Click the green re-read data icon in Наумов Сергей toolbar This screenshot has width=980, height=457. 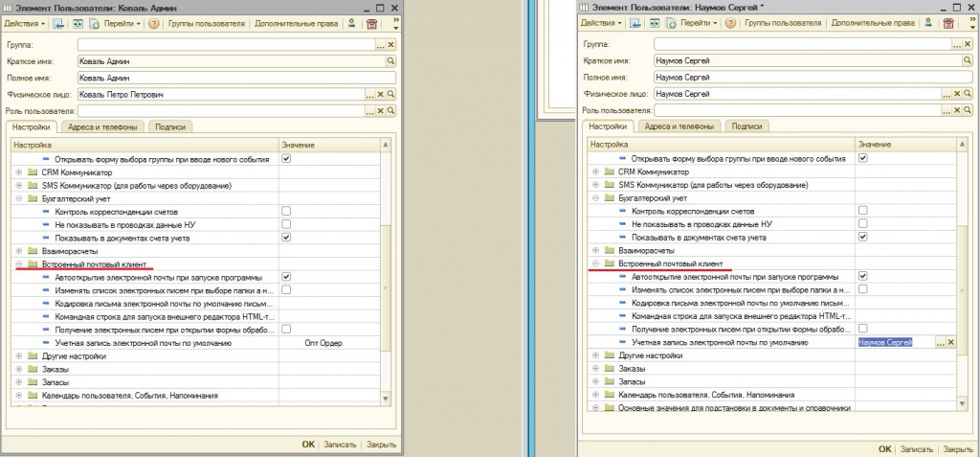click(654, 24)
